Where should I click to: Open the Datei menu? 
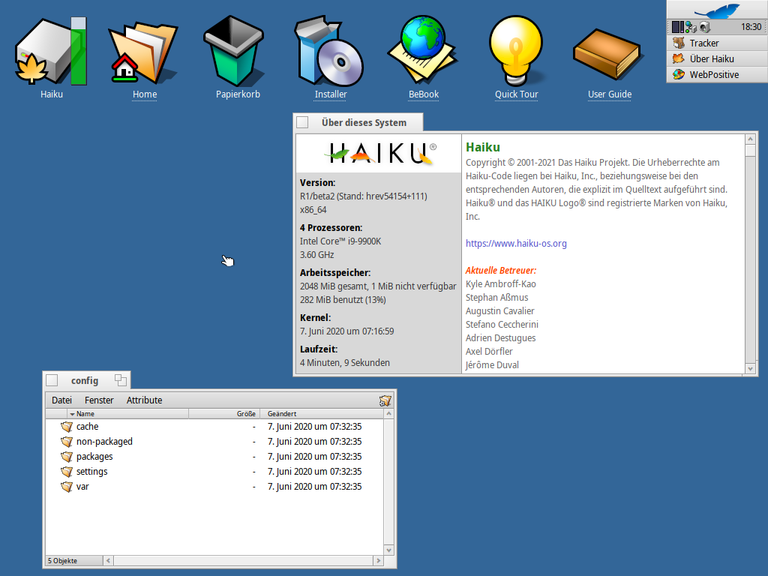pyautogui.click(x=62, y=400)
